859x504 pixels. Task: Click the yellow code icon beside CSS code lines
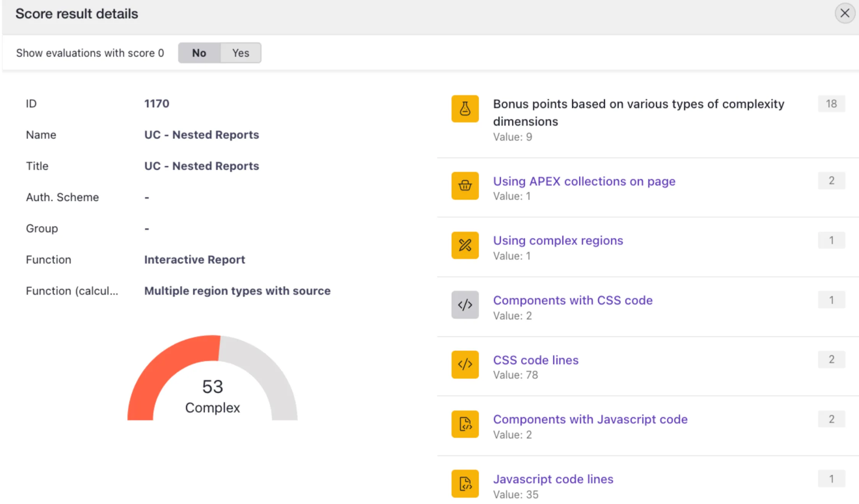pos(465,365)
